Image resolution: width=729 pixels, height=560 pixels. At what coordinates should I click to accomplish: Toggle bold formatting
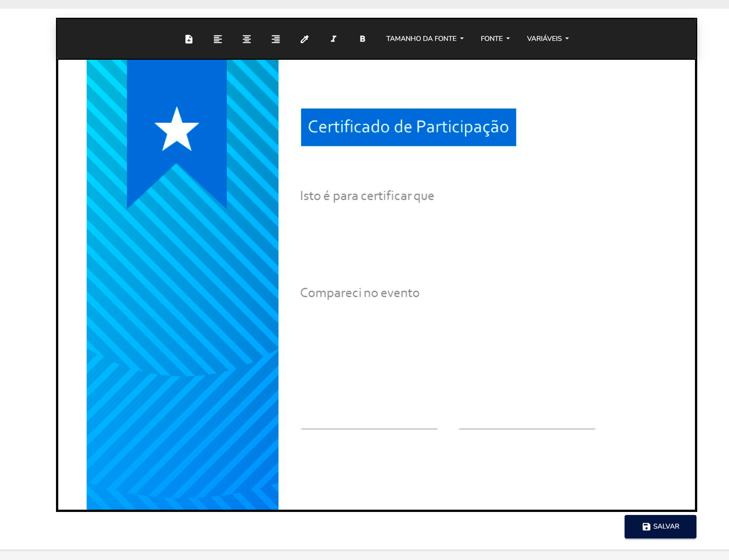pyautogui.click(x=362, y=39)
